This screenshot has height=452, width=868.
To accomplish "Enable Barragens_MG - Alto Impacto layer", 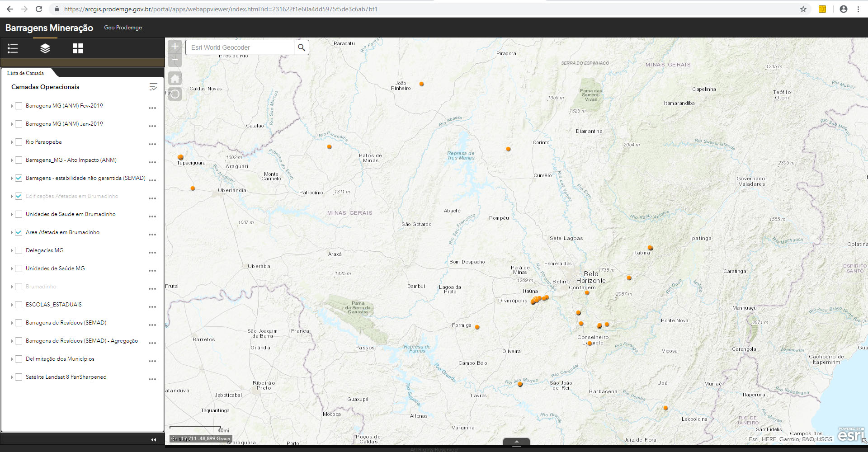I will coord(19,160).
